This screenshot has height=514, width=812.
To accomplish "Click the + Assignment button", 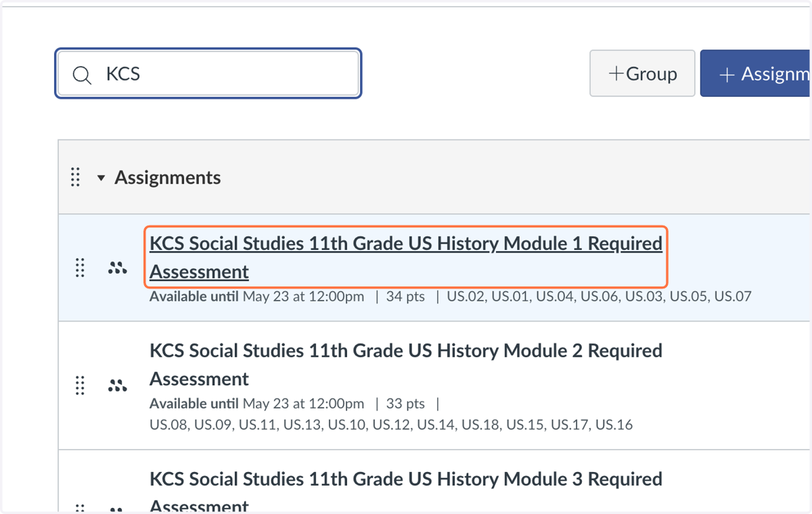I will pyautogui.click(x=756, y=74).
